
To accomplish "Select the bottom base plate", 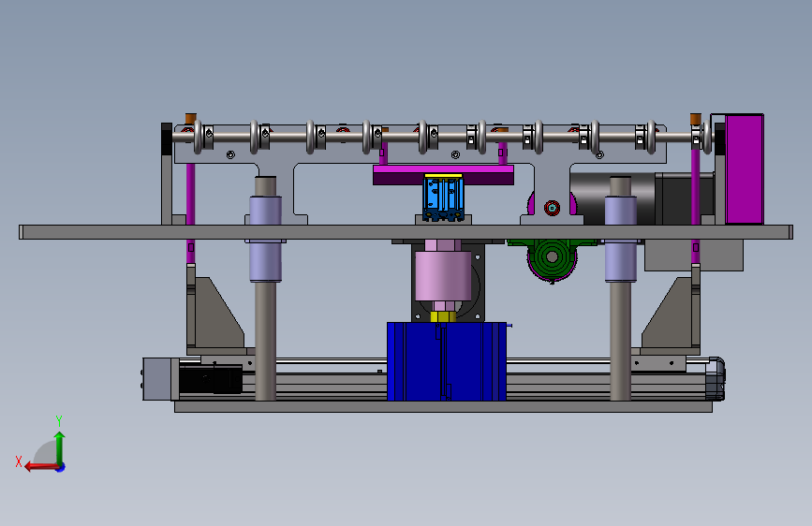I will click(443, 407).
